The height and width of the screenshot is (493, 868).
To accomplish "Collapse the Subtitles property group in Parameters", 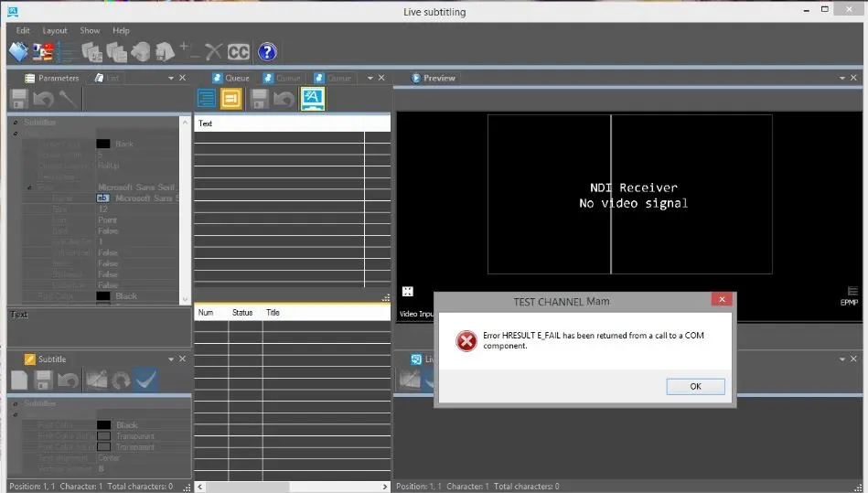I will click(x=16, y=123).
